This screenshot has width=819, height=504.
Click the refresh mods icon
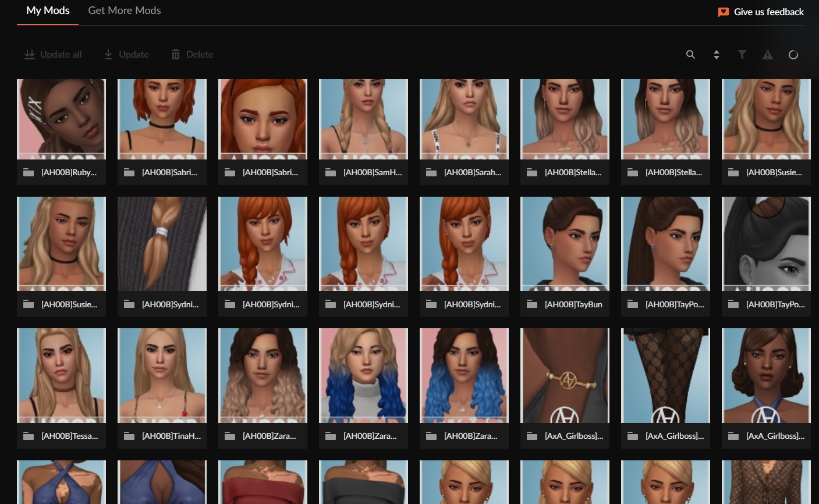793,55
